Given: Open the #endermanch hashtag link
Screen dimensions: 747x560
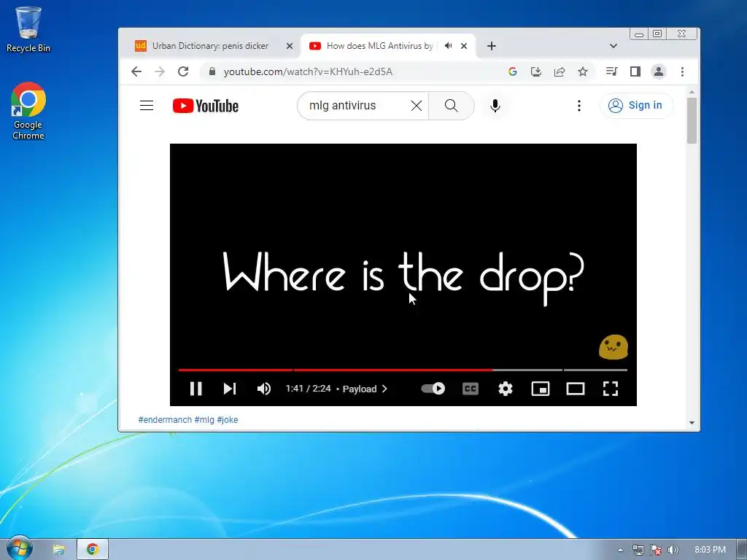Looking at the screenshot, I should pyautogui.click(x=165, y=419).
